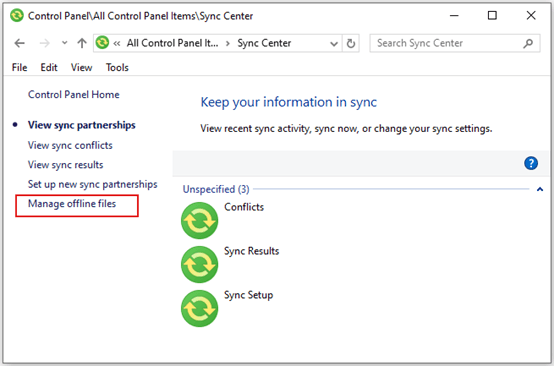Open the Tools menu

coord(117,67)
